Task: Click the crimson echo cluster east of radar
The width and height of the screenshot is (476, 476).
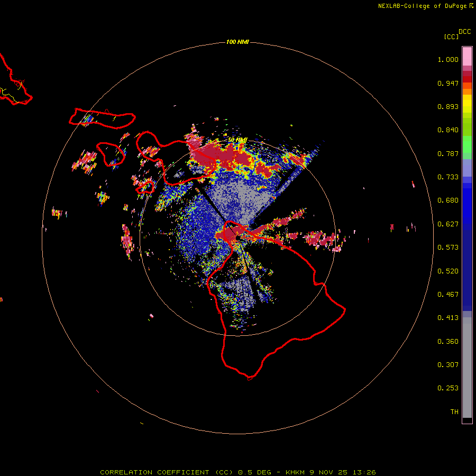Action: click(x=324, y=239)
